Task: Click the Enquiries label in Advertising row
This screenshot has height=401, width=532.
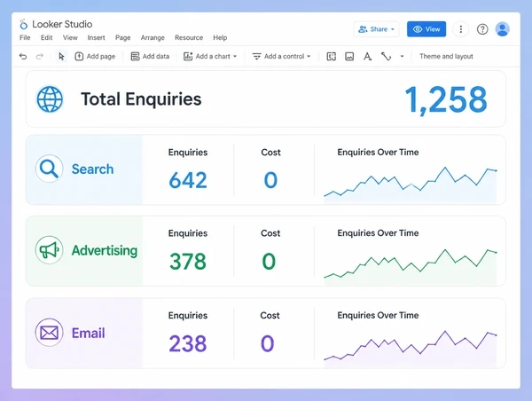Action: [188, 233]
